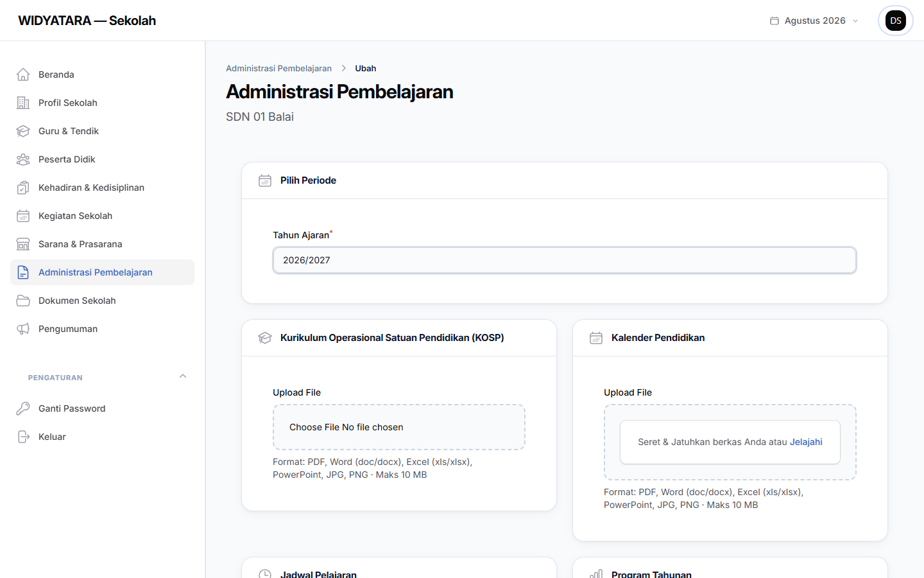The width and height of the screenshot is (924, 578).
Task: Collapse the Pengaturan sidebar section
Action: [183, 376]
